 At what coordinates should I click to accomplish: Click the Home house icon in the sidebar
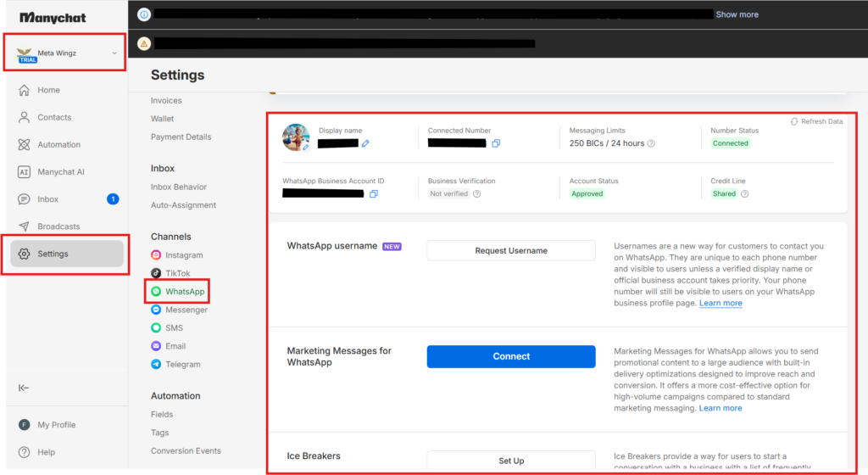[x=24, y=90]
